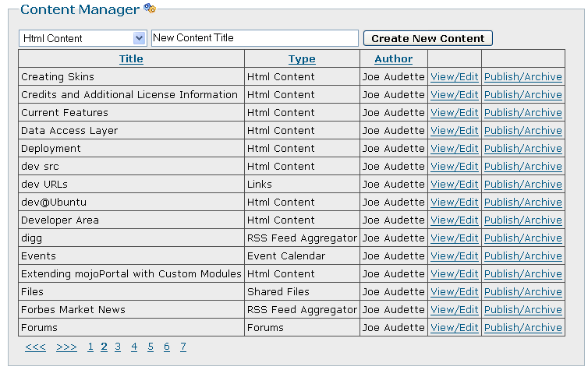
Task: Sort the table by Author column
Action: pos(393,59)
